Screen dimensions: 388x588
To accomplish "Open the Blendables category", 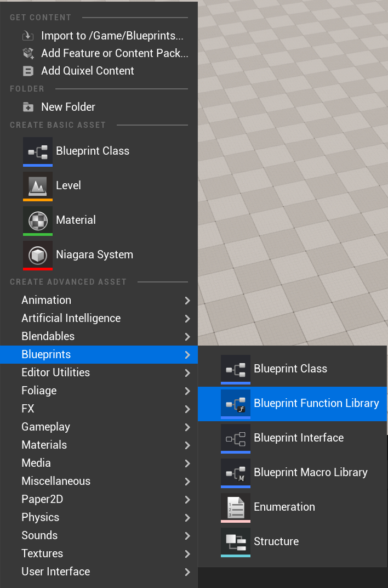I will coord(99,336).
